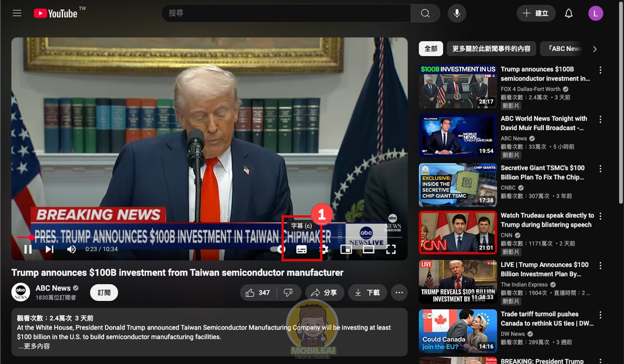
Task: Click the search input field
Action: [286, 14]
